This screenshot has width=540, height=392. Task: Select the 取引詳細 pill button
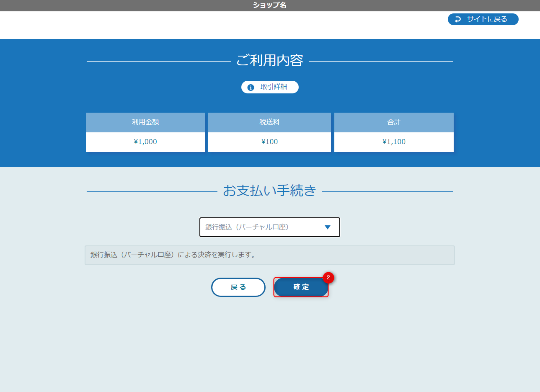[270, 87]
